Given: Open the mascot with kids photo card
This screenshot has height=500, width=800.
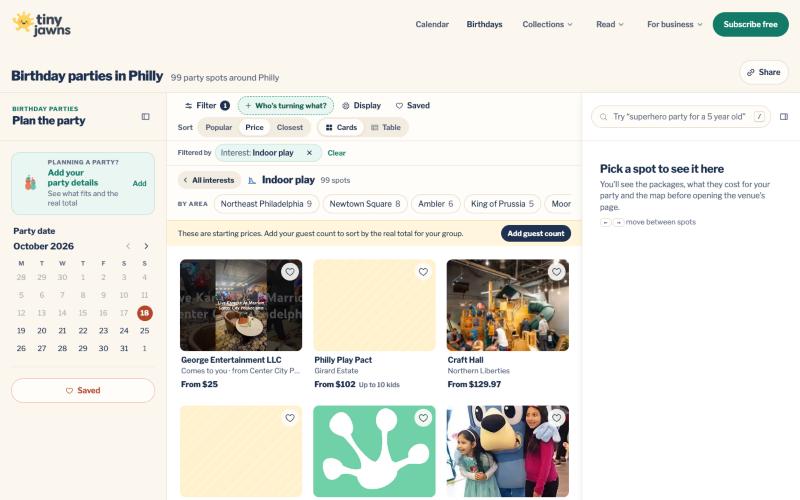Looking at the screenshot, I should tap(508, 451).
